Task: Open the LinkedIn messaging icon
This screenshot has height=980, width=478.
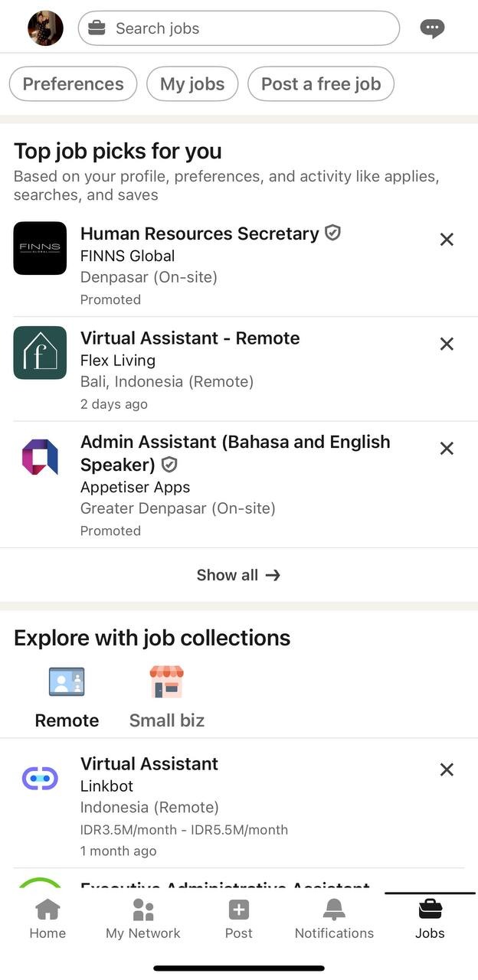Action: point(431,28)
